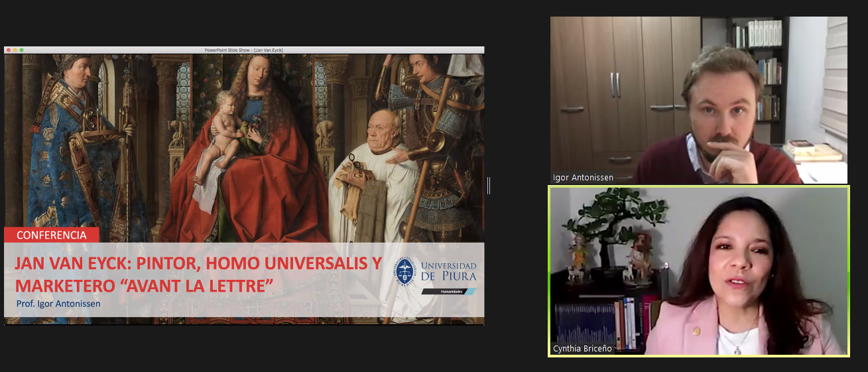Click the 'Universidad de Piura' wordmark text

[x=448, y=271]
